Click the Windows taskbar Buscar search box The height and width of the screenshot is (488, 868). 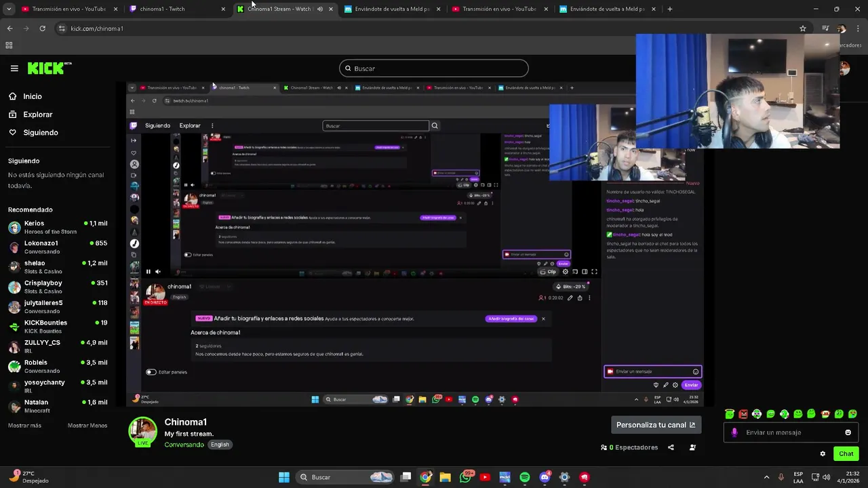pos(346,477)
